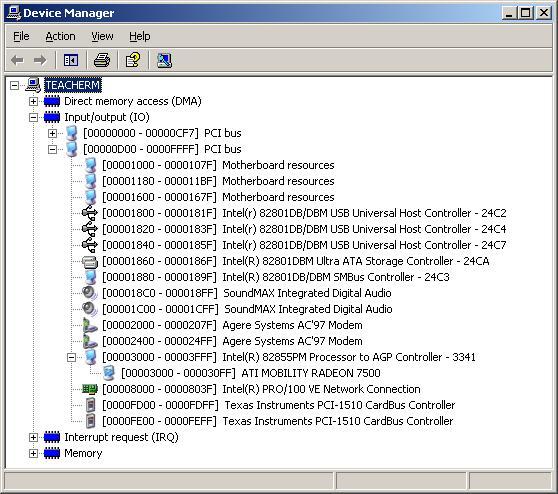Expand the Interrupt request (IRQ) node
Viewport: 558px width, 494px height.
[33, 437]
